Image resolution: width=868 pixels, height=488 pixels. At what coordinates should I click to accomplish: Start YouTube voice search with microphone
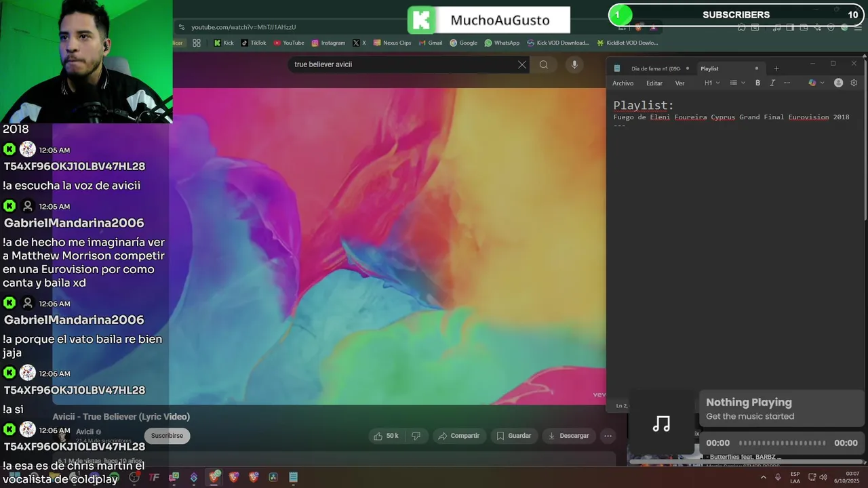[574, 64]
